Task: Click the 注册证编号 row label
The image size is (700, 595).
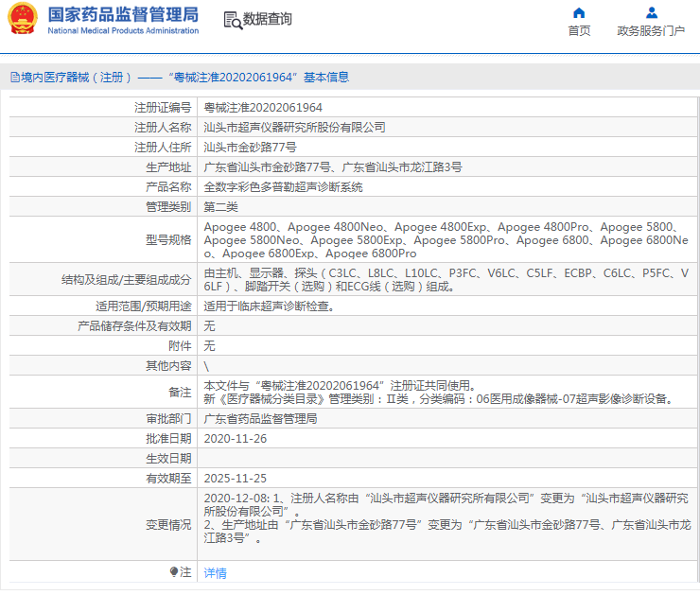Action: (163, 108)
